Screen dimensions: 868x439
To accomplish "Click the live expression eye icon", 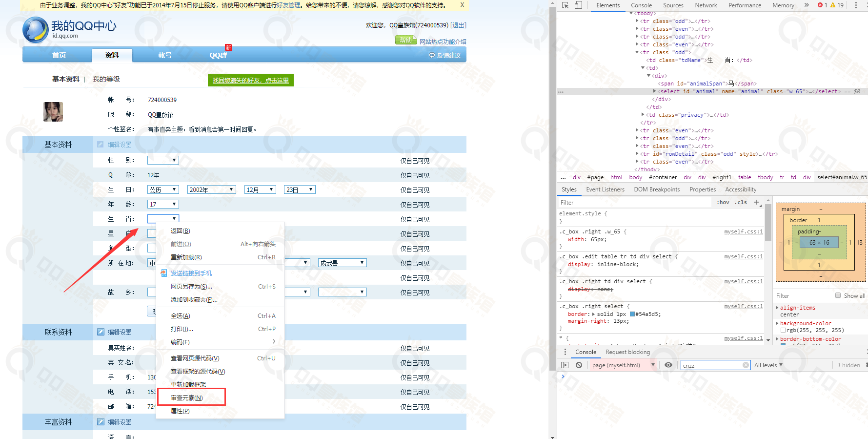I will (668, 365).
